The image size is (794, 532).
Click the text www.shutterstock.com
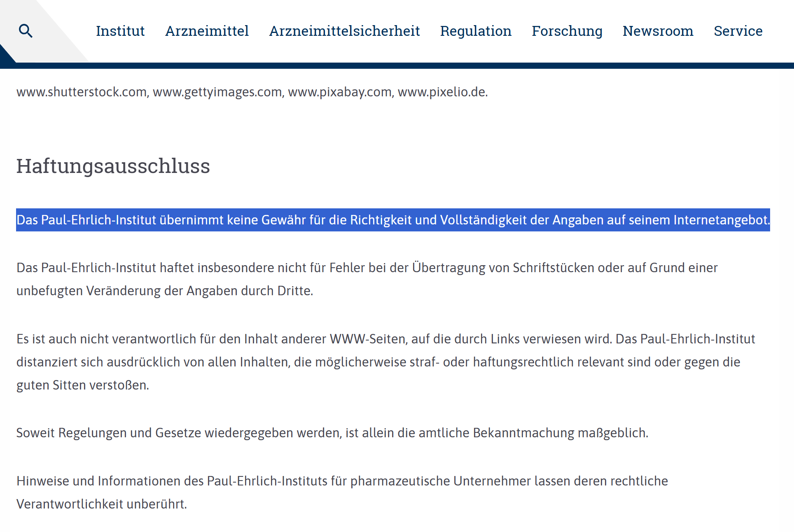[x=82, y=92]
